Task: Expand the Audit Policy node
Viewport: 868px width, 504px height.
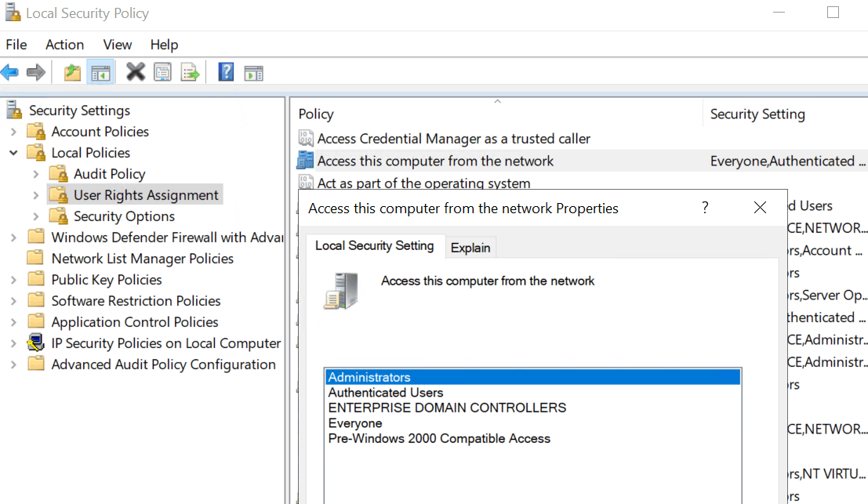Action: [x=36, y=174]
